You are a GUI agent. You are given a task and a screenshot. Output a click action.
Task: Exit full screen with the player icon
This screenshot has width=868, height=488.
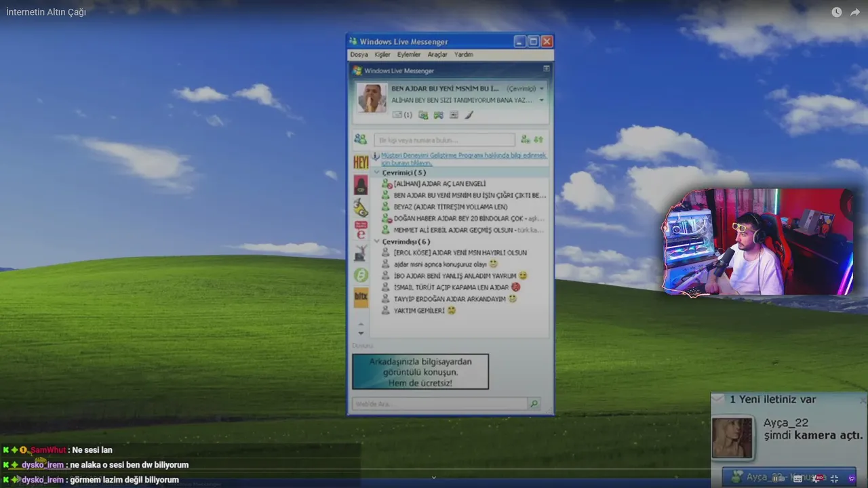coord(835,479)
